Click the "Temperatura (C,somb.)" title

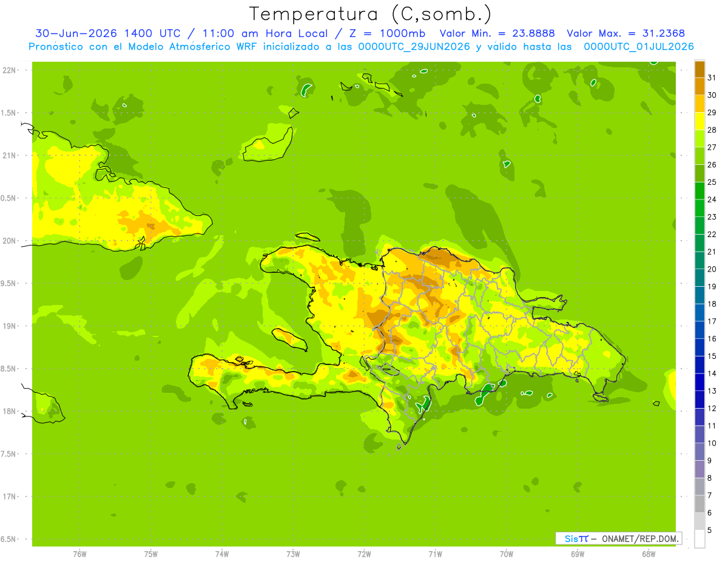[371, 13]
